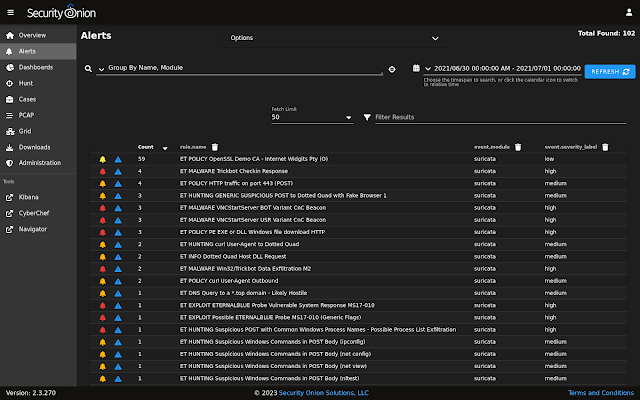The width and height of the screenshot is (640, 400).
Task: Launch the CyberChef external tool
Action: tap(38, 213)
